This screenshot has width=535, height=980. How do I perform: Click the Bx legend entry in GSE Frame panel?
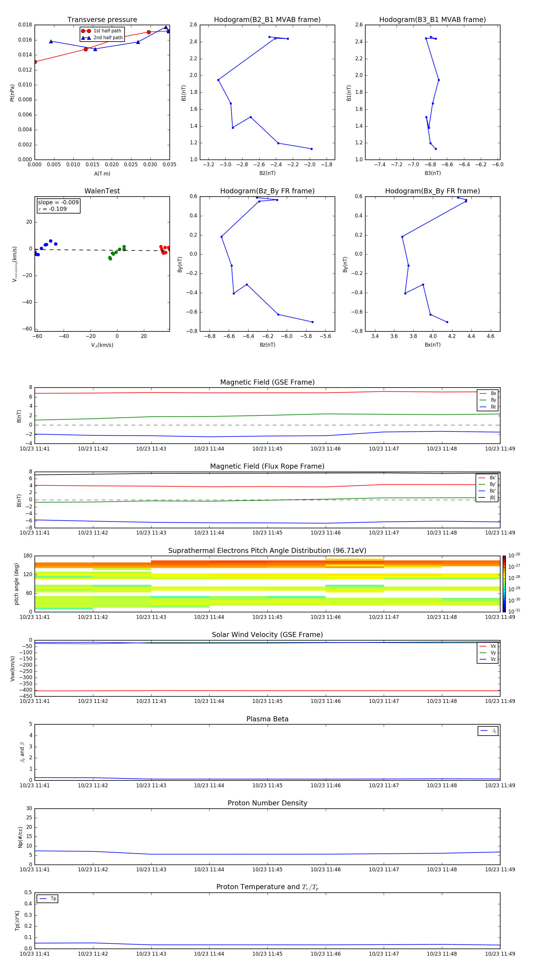point(488,393)
